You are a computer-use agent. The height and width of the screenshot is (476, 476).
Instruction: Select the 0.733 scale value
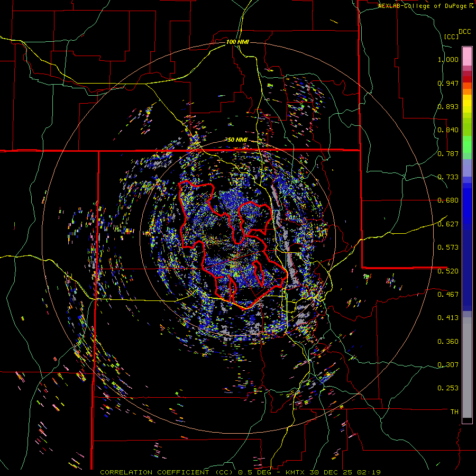point(448,177)
